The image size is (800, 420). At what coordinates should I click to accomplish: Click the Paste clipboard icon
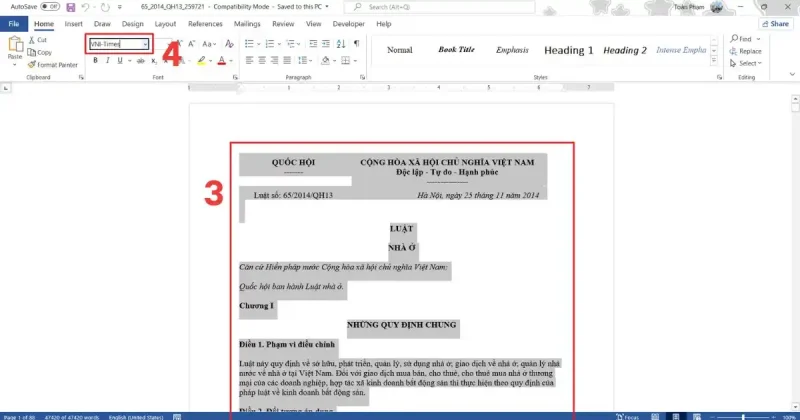click(x=15, y=46)
